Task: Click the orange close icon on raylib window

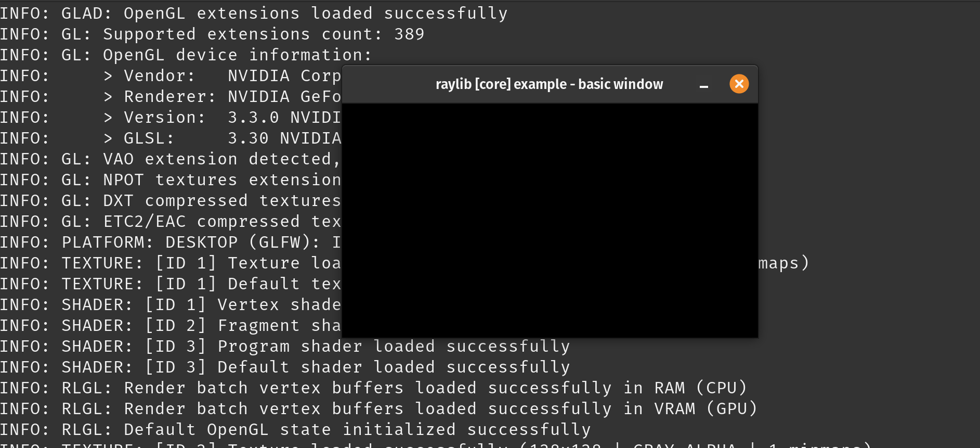Action: [739, 83]
